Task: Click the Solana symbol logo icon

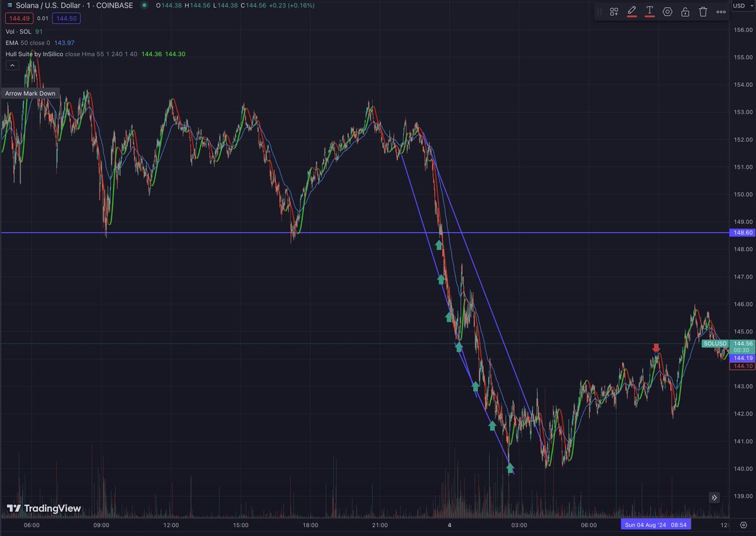Action: 8,5
